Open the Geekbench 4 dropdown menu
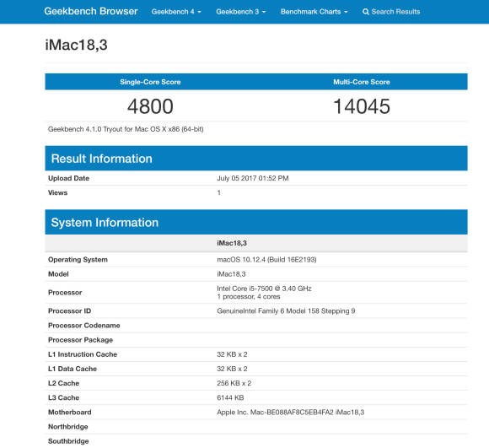Image resolution: width=489 pixels, height=448 pixels. (176, 12)
